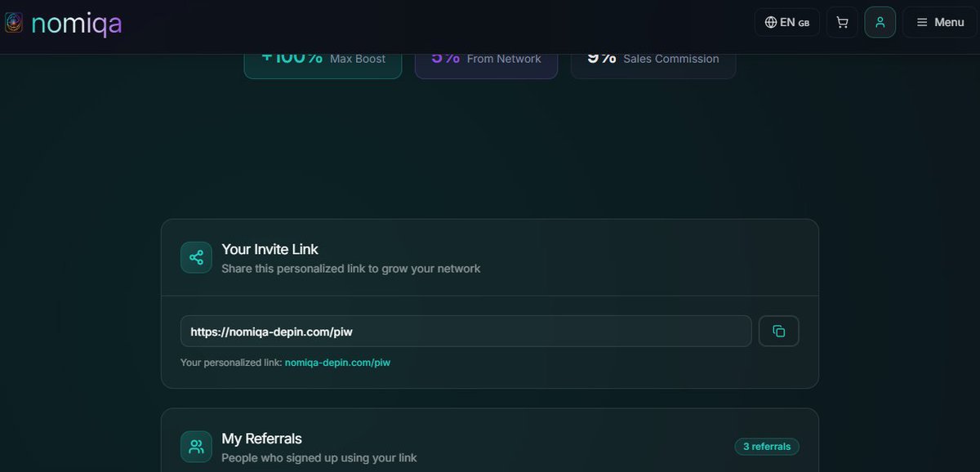Click the Your Invite Link heading

(270, 249)
